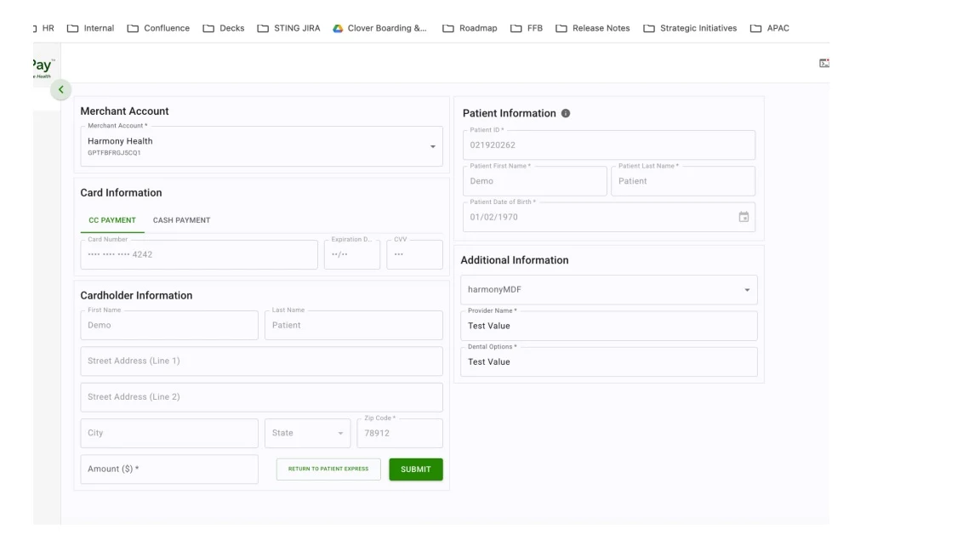Click the City field
Viewport: 980px width, 546px height.
click(169, 433)
